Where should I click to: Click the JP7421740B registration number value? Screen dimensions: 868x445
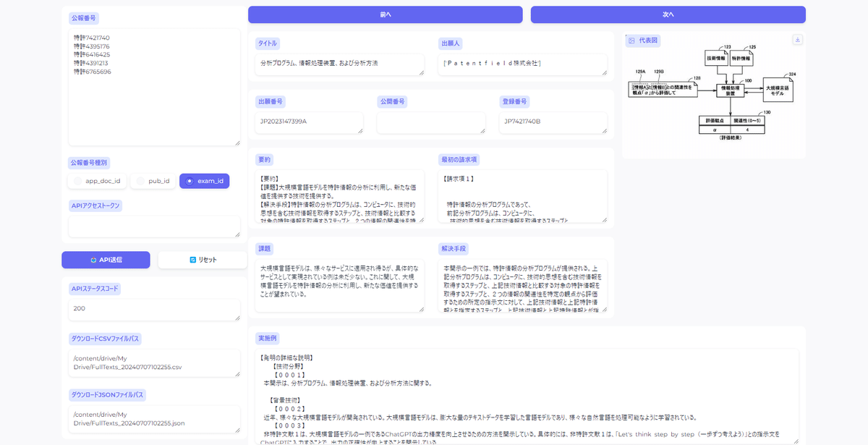[522, 121]
